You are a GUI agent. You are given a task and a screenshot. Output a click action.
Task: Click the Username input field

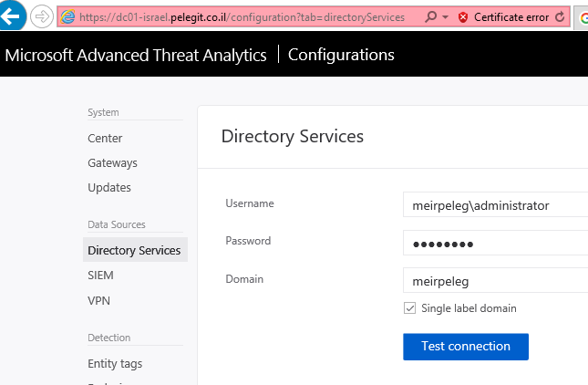[495, 204]
